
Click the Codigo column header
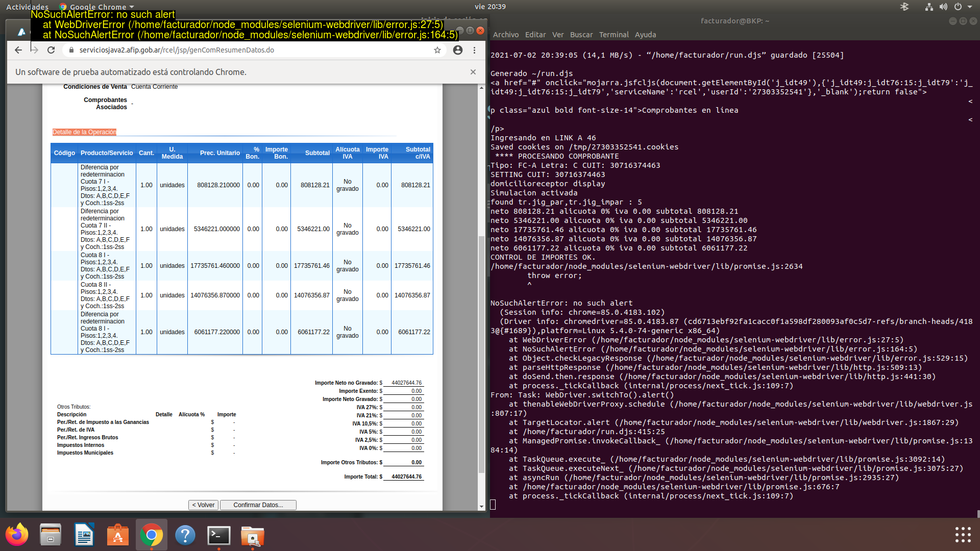click(x=64, y=153)
